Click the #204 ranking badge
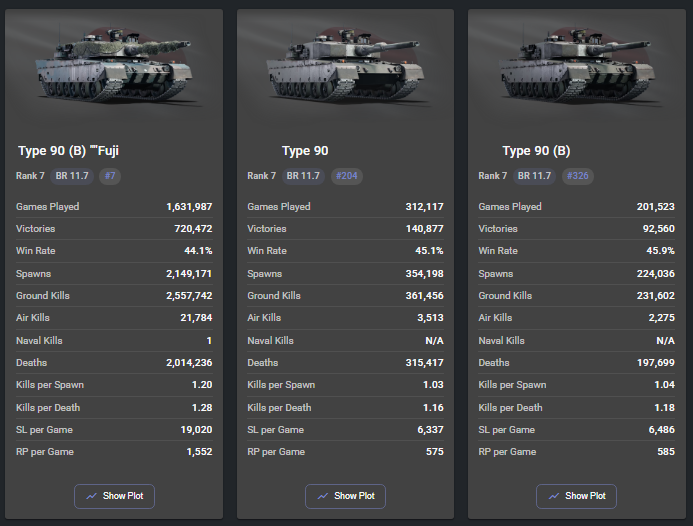Screen dimensions: 693x526 347,176
